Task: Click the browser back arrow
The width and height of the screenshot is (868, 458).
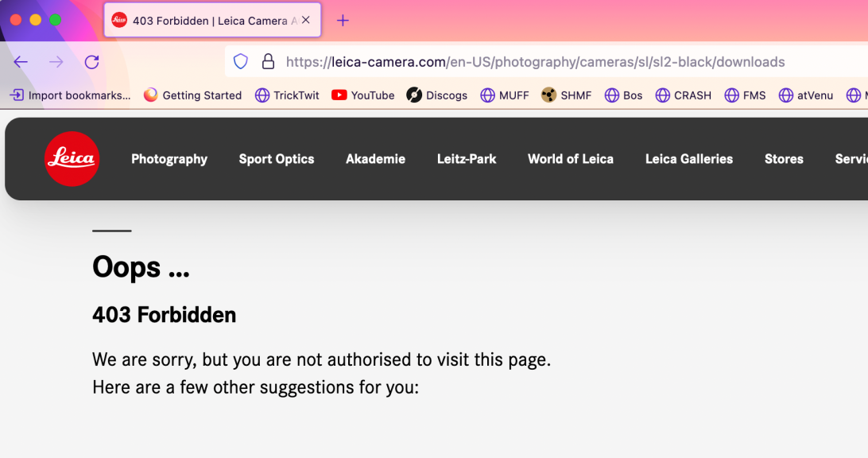Action: 21,62
